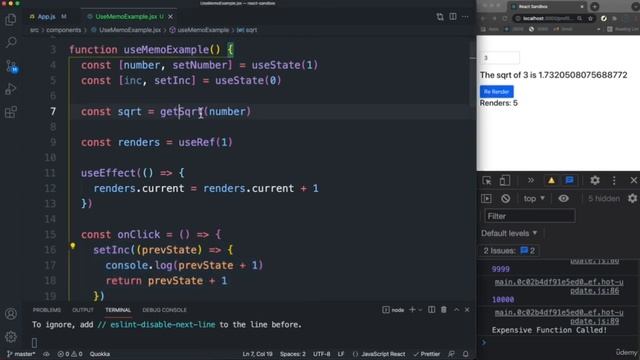Select the Terminal panel tab
Screen dimensions: 640x360
(118, 310)
